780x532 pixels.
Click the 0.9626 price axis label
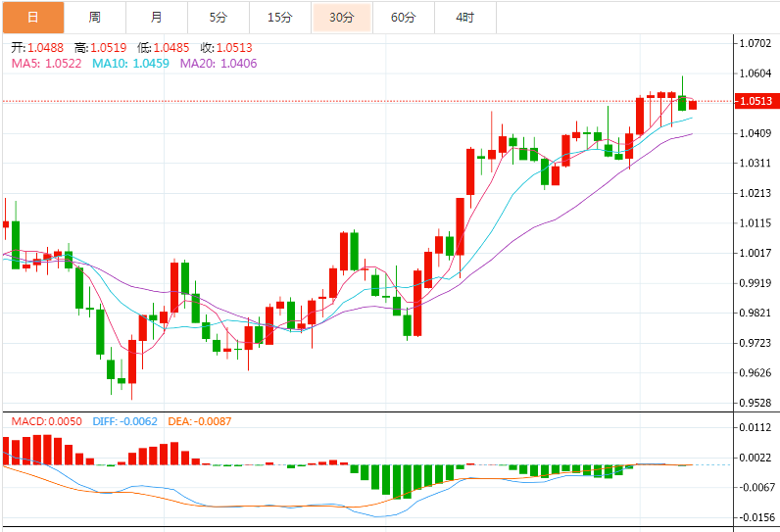point(756,372)
